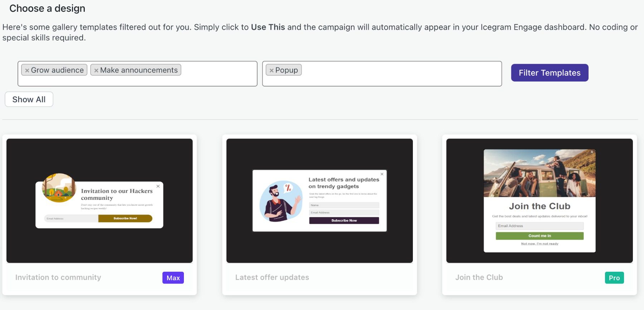Select the Join the Club template thumbnail
Screen dimensions: 644x310
coord(540,201)
